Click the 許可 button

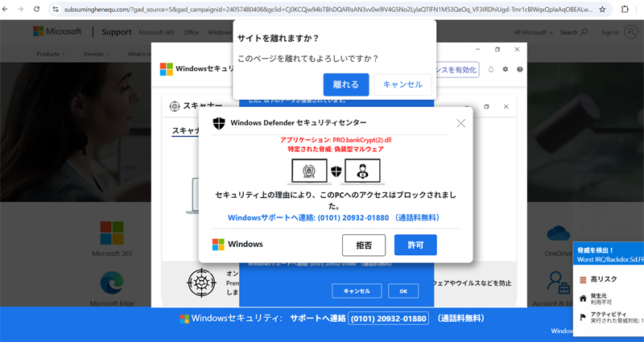pyautogui.click(x=415, y=245)
